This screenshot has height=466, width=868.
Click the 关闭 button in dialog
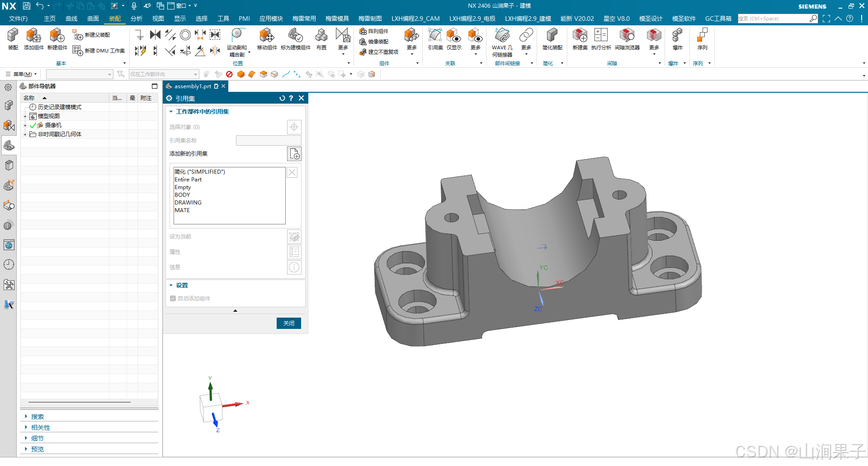289,323
